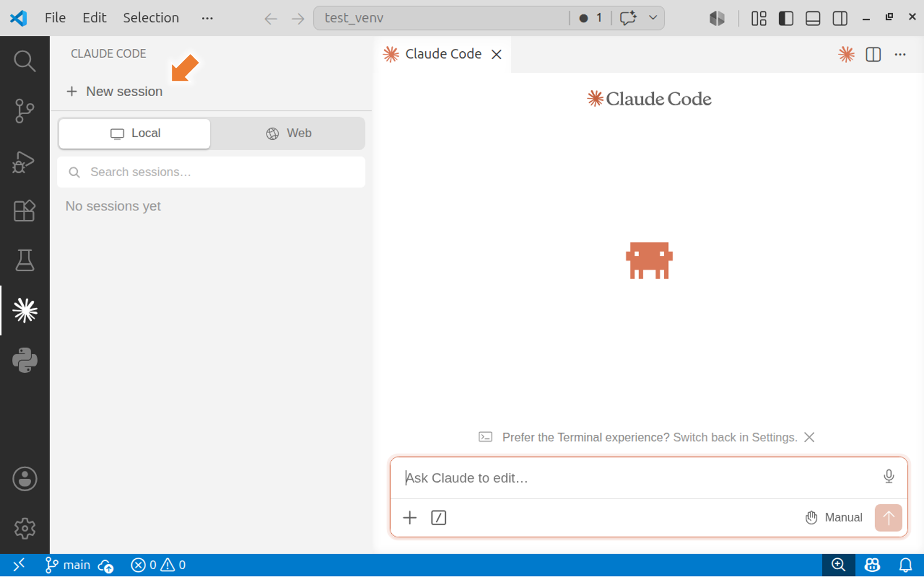Viewport: 924px width, 577px height.
Task: Click the VS Code logo icon
Action: (x=18, y=18)
